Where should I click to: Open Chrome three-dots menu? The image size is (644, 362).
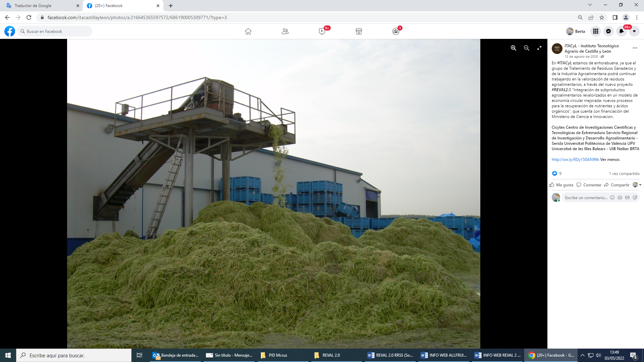point(637,17)
